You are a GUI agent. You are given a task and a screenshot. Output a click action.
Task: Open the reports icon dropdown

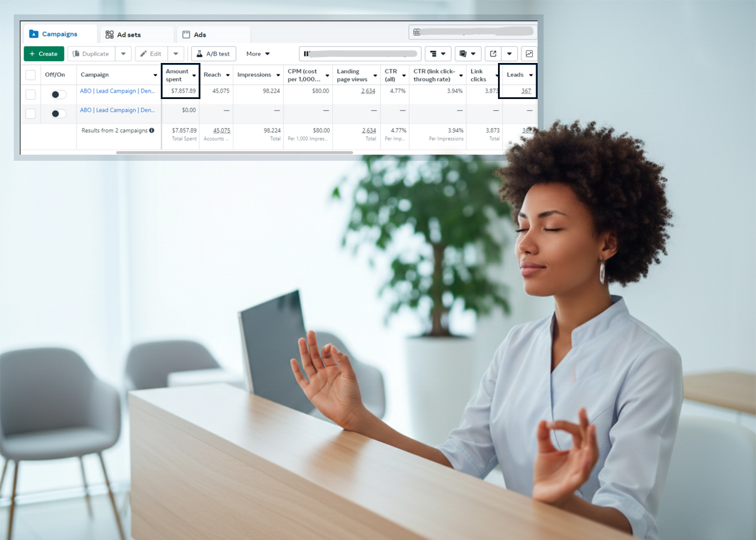point(468,54)
